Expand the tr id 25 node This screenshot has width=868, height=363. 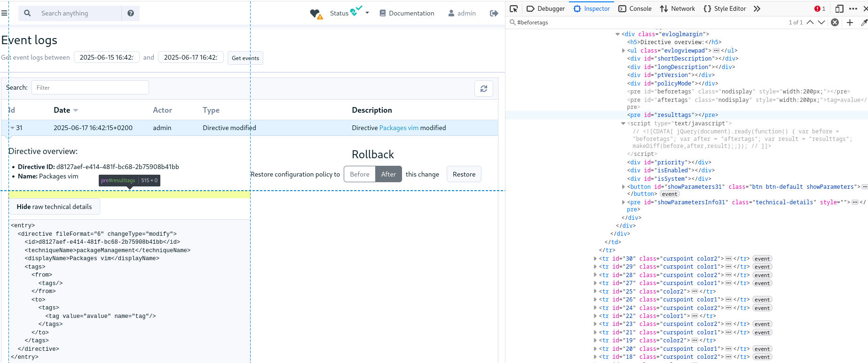595,291
